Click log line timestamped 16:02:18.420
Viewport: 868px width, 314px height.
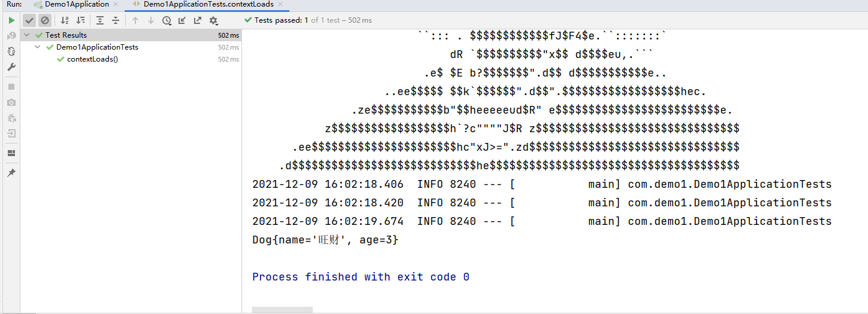click(x=542, y=203)
